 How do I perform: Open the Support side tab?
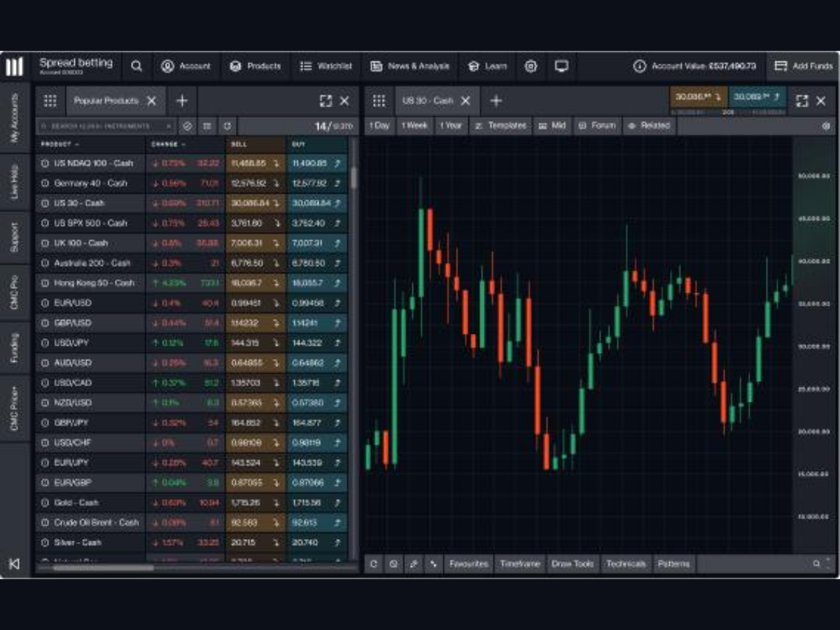click(15, 238)
